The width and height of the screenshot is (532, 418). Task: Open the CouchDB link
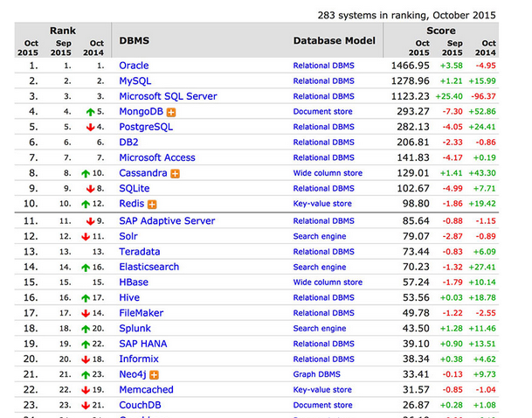point(140,405)
